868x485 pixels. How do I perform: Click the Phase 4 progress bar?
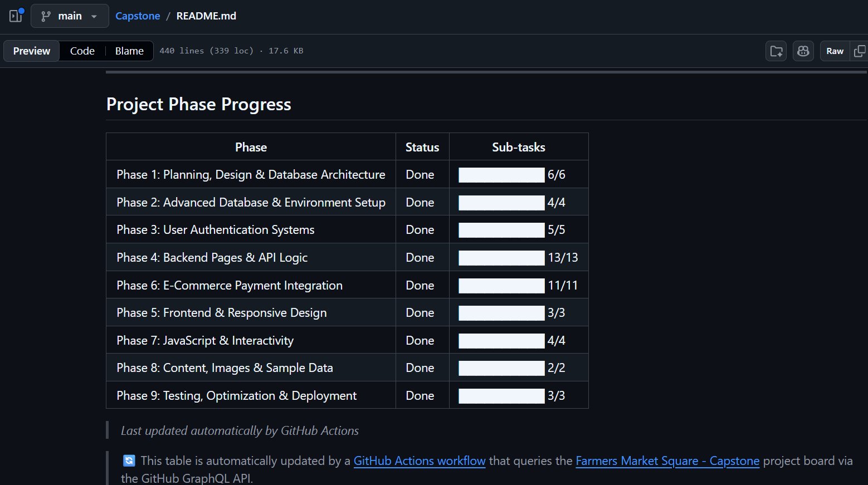501,258
